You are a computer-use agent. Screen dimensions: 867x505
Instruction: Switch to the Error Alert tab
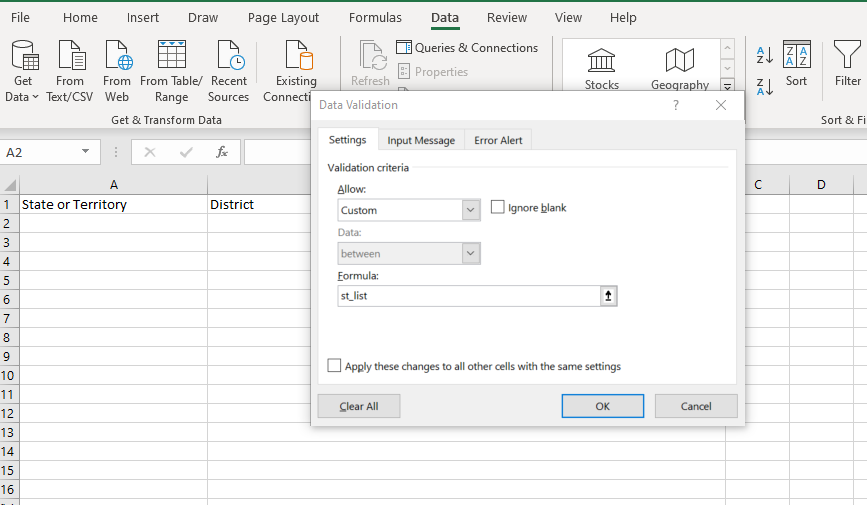tap(498, 140)
